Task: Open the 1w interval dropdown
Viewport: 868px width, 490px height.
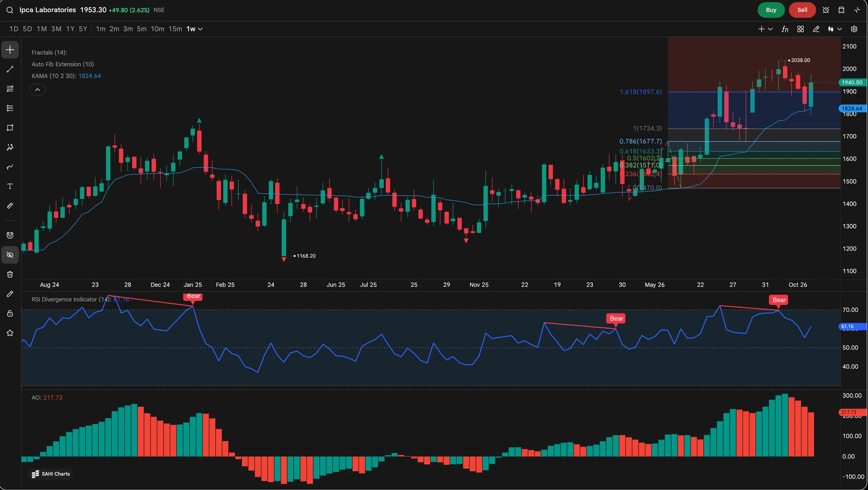Action: point(195,29)
